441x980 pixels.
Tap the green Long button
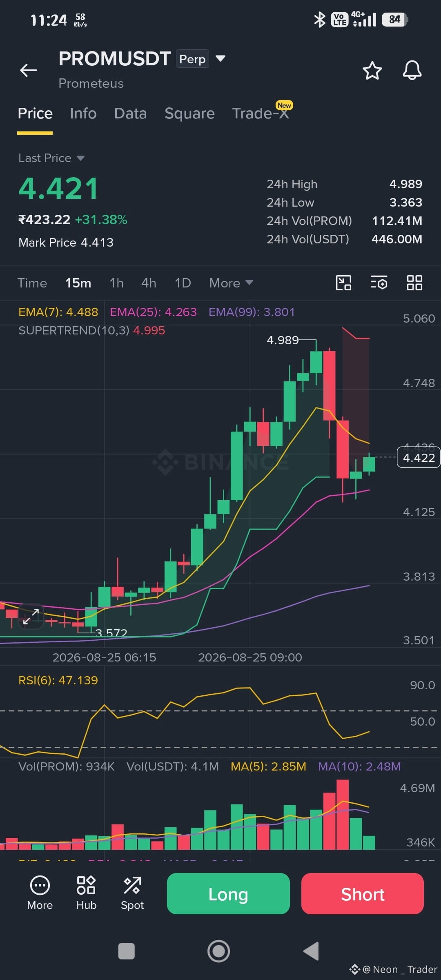[228, 894]
